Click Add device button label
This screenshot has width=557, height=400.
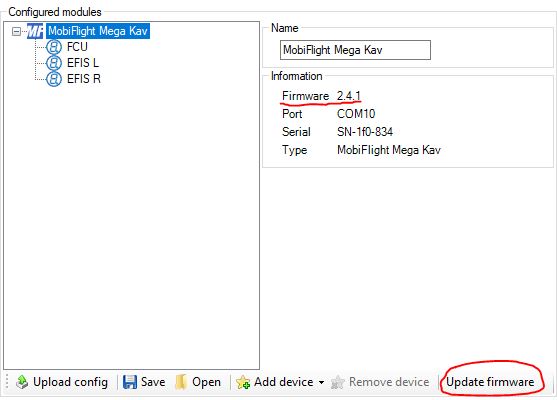click(283, 382)
